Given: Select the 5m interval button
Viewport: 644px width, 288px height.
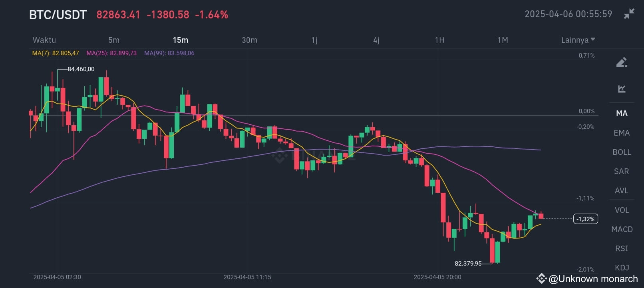Looking at the screenshot, I should [x=114, y=40].
